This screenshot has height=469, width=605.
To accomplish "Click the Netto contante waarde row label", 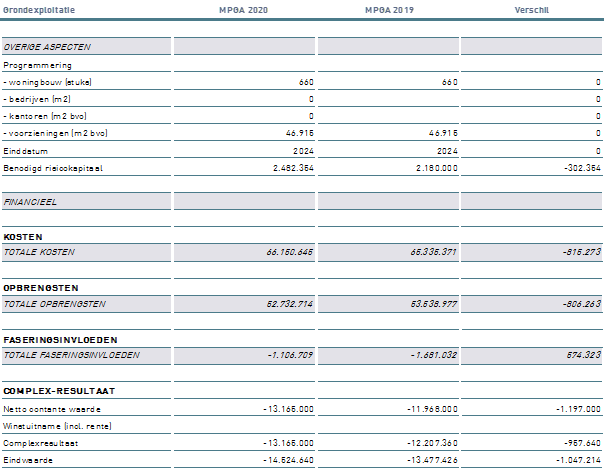I will (51, 408).
